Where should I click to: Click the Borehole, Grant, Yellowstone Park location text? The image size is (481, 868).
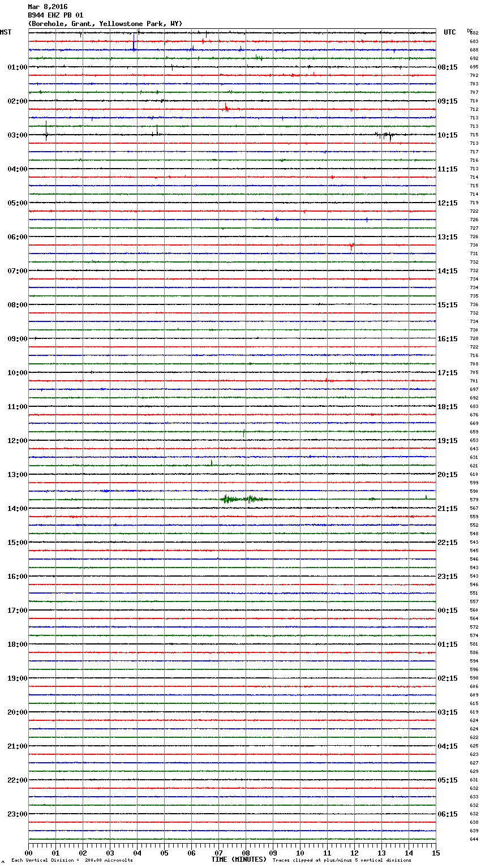[x=105, y=24]
